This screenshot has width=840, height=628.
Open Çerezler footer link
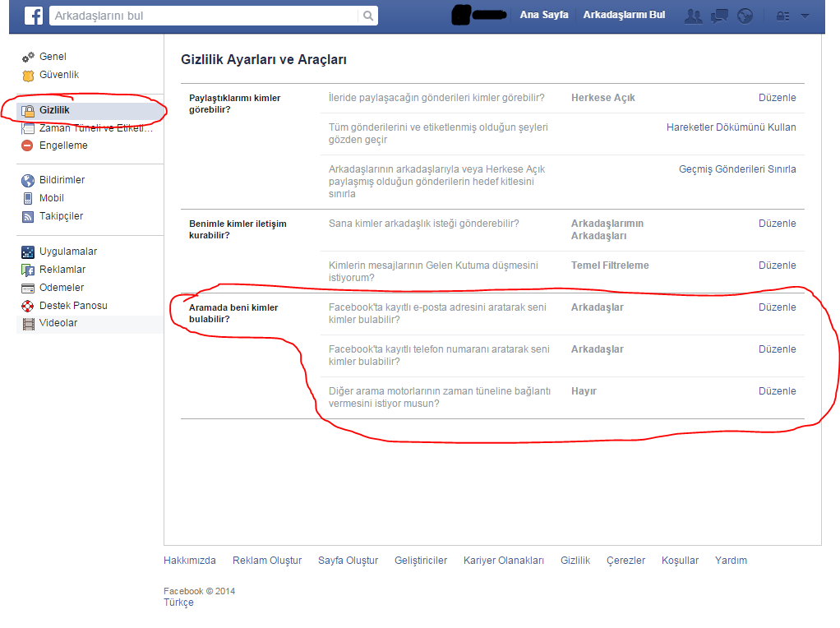click(625, 561)
